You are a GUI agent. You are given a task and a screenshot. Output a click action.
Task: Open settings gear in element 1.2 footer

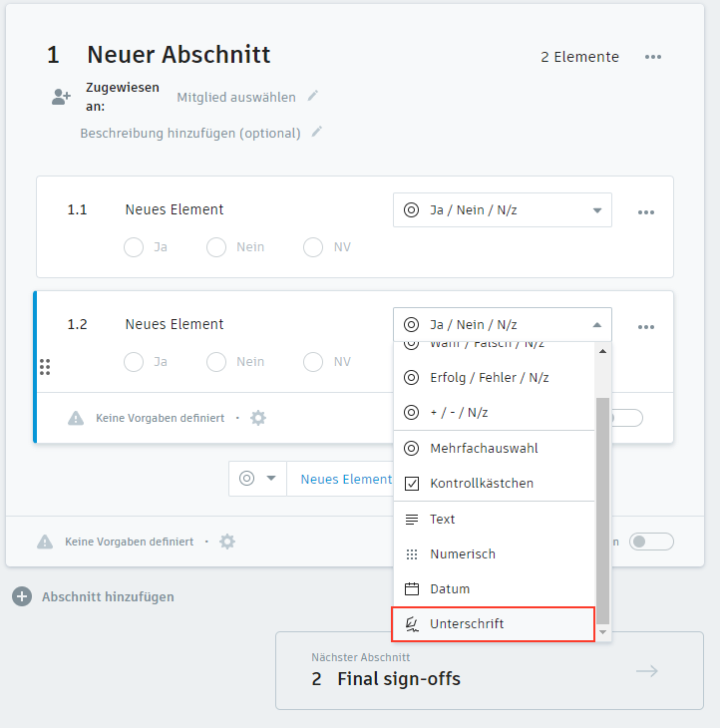258,418
